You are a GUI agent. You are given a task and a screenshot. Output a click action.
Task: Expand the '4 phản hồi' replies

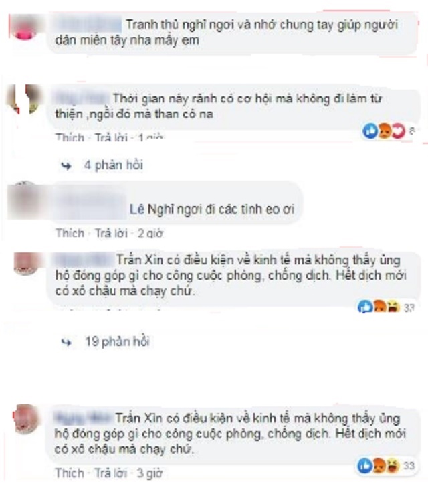tap(113, 165)
